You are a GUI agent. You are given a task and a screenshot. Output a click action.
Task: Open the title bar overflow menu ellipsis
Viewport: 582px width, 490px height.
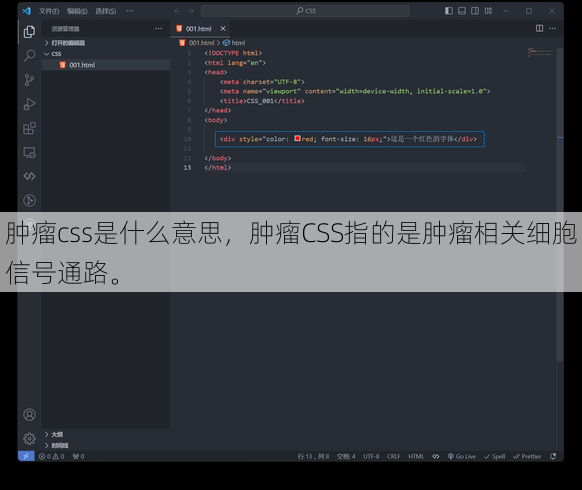pyautogui.click(x=130, y=11)
